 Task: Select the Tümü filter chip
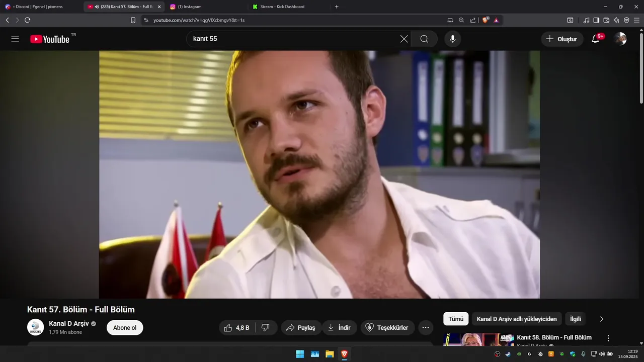pos(456,319)
